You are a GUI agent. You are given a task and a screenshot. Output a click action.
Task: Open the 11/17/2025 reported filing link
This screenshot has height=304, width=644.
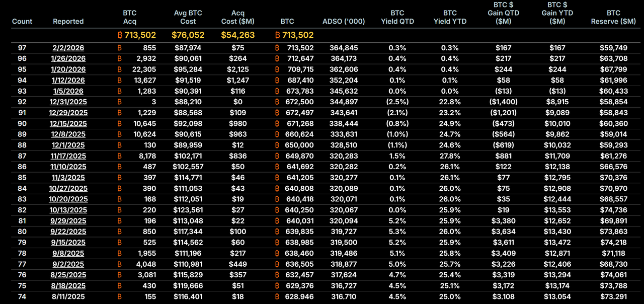68,156
